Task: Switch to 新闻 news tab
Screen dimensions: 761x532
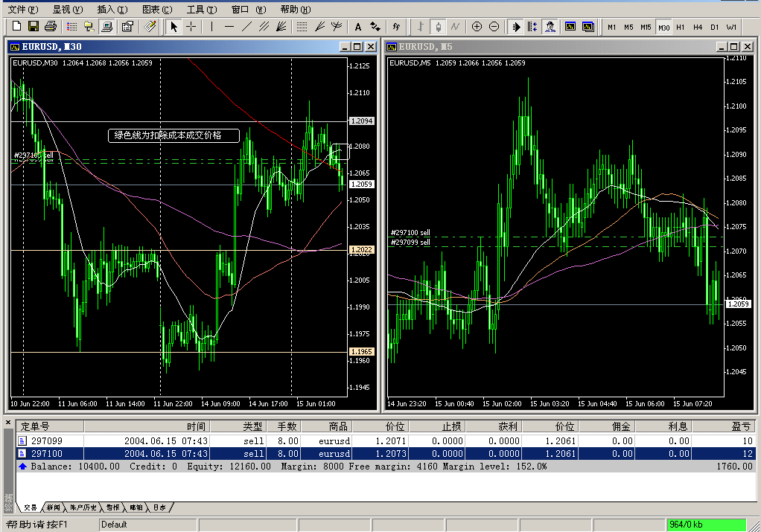Action: (x=53, y=507)
